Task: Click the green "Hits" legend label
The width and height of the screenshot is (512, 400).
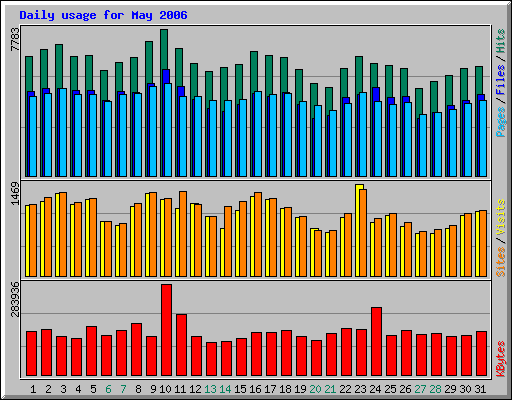Action: tap(501, 41)
